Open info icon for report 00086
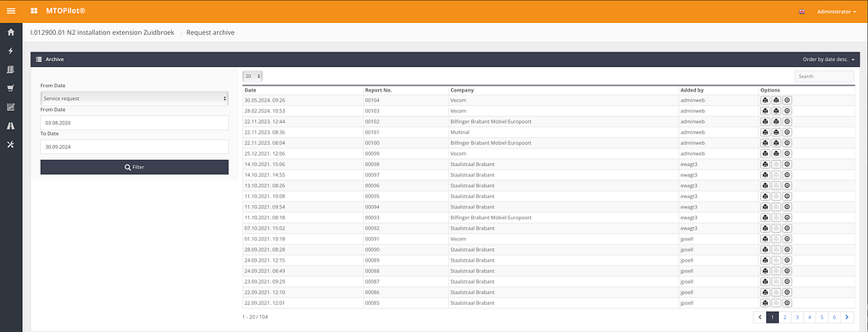This screenshot has width=868, height=332. 787,292
